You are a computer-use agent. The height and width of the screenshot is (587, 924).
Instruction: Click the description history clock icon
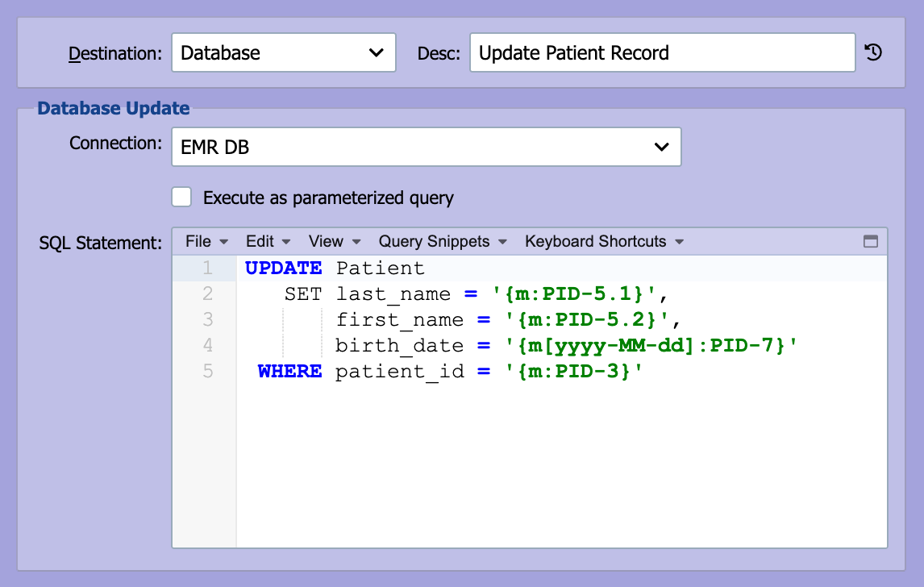[873, 52]
